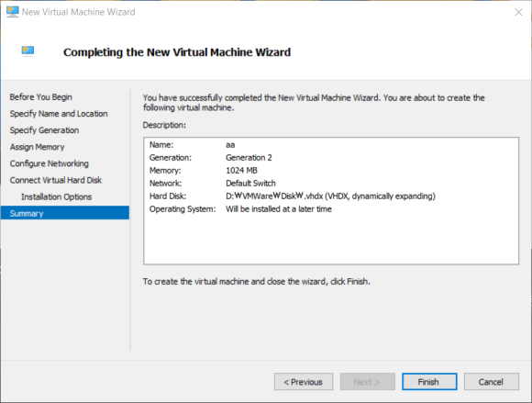Click the hard disk path ending .vhdx
The height and width of the screenshot is (403, 532).
point(330,196)
